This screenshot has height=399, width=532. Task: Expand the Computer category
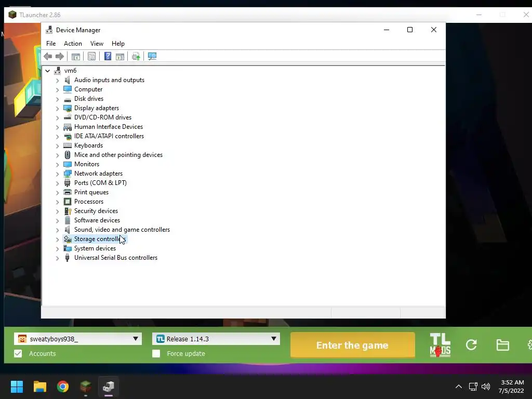click(57, 89)
